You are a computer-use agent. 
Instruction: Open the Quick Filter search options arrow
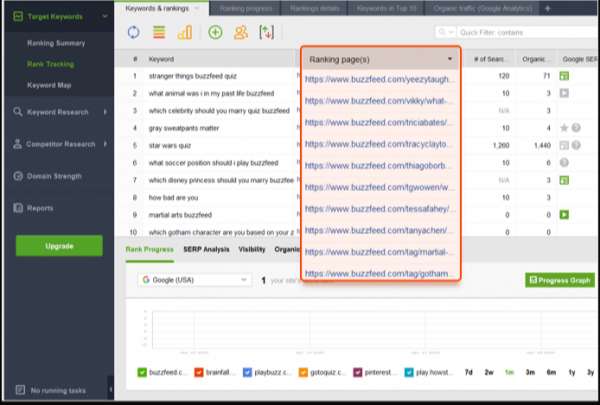[451, 32]
